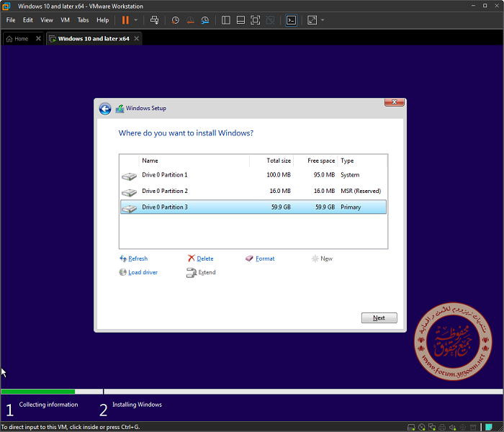504x432 pixels.
Task: Click the hard disk status bar icon
Action: [411, 428]
